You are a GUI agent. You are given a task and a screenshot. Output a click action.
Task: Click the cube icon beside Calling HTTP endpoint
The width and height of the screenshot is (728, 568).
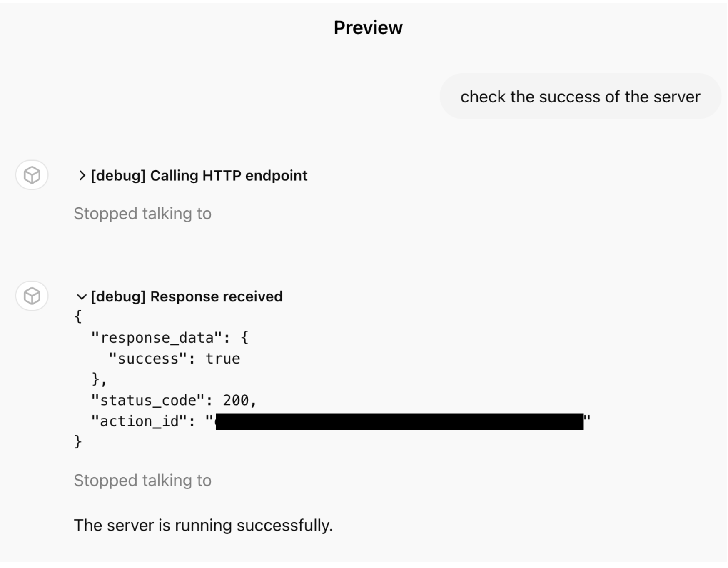click(32, 176)
